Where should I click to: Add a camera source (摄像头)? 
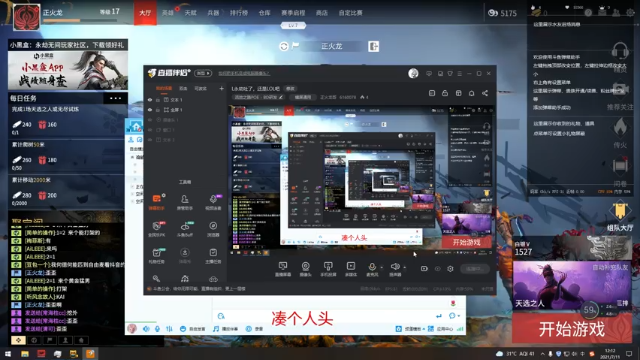(x=305, y=269)
